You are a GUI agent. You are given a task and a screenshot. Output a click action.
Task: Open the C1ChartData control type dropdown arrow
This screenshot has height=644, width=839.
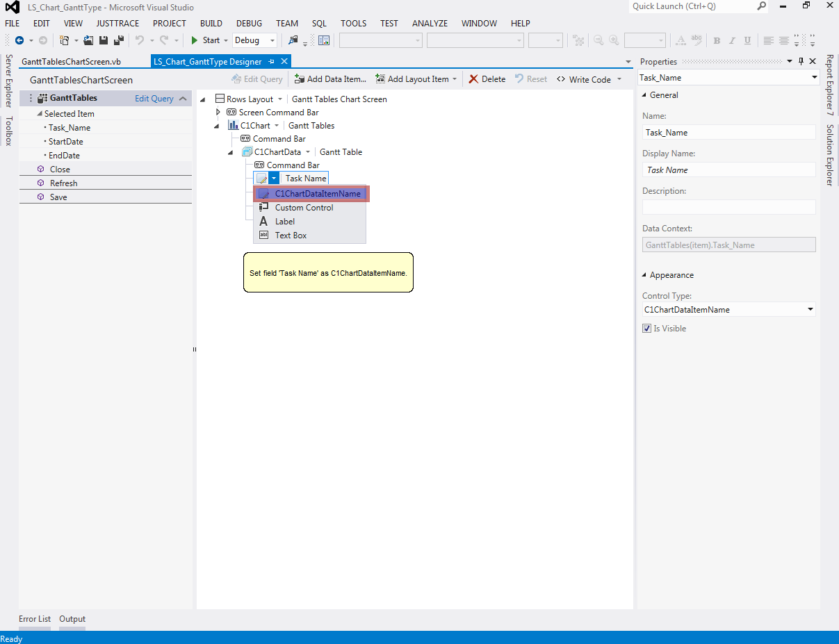(x=307, y=152)
